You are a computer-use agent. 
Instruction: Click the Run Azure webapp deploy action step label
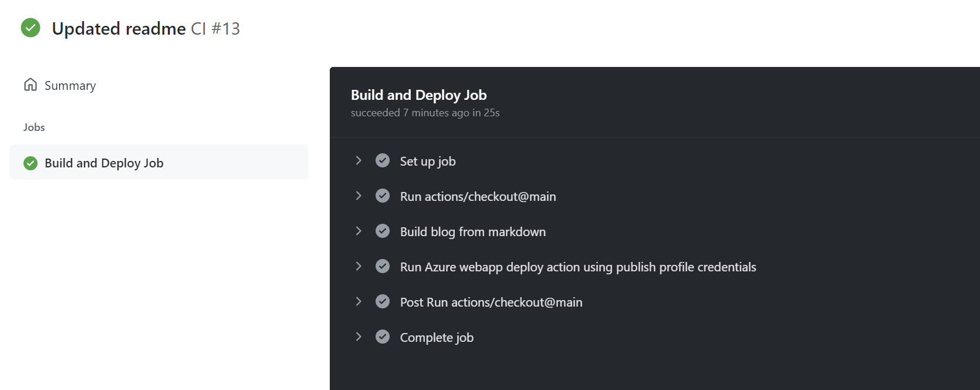tap(578, 267)
